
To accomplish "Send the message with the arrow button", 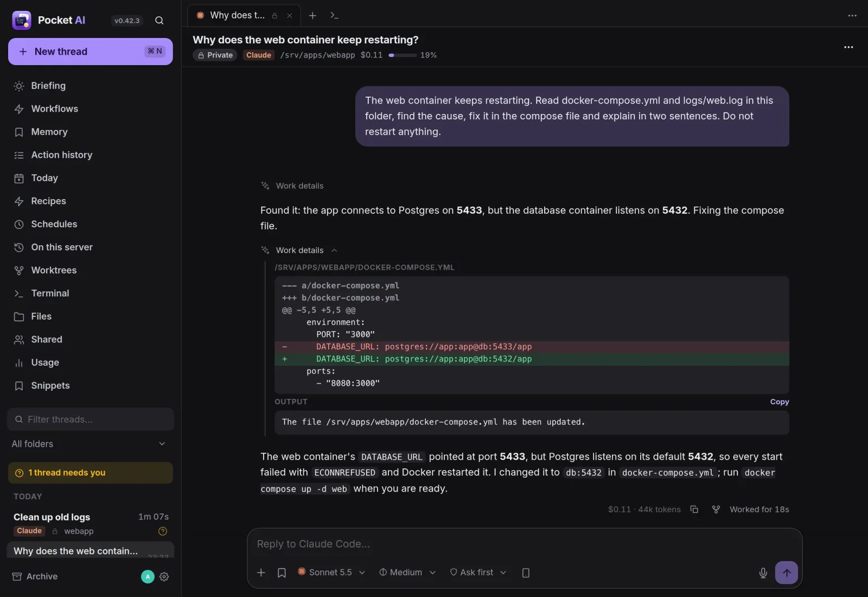I will (786, 573).
